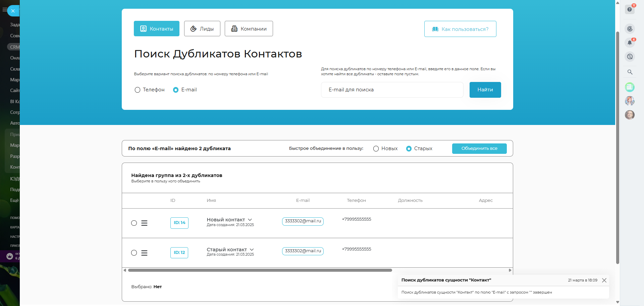
Task: Switch to the Лиды tab
Action: tap(202, 29)
